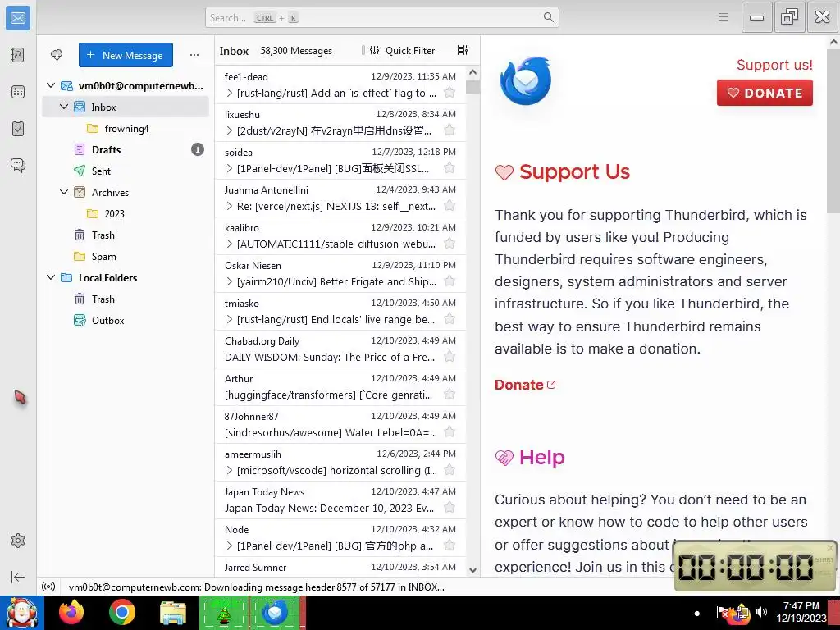
Task: Expand the ameermuslih vscode thread
Action: click(x=230, y=470)
